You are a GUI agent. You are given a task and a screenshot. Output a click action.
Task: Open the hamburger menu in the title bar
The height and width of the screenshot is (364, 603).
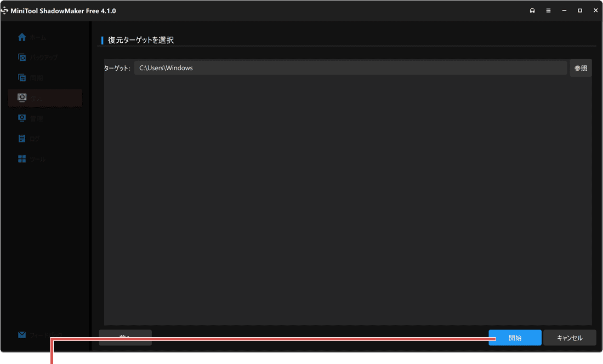tap(548, 10)
